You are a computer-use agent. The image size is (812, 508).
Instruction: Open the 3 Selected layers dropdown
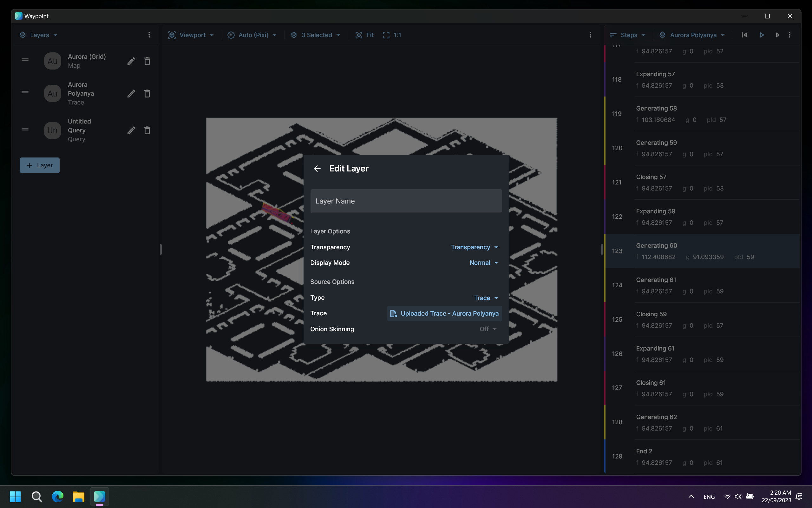pyautogui.click(x=315, y=35)
